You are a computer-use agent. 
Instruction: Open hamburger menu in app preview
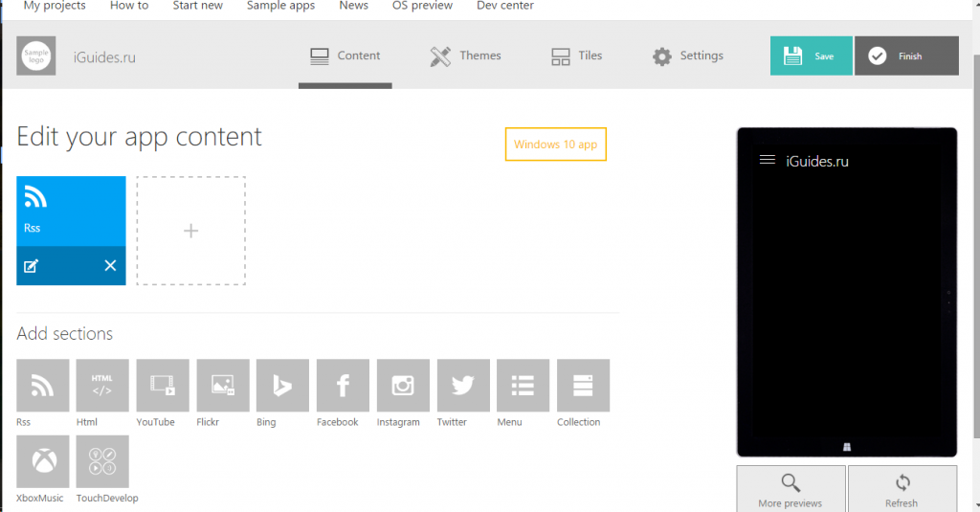coord(768,160)
